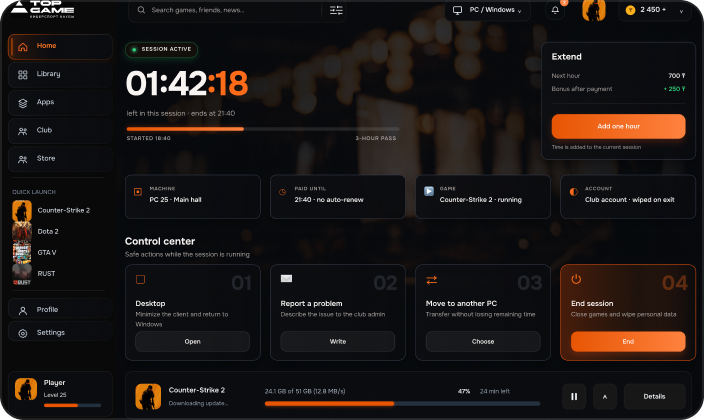Click the 'Bonus after payment' row
The image size is (704, 420).
(618, 89)
